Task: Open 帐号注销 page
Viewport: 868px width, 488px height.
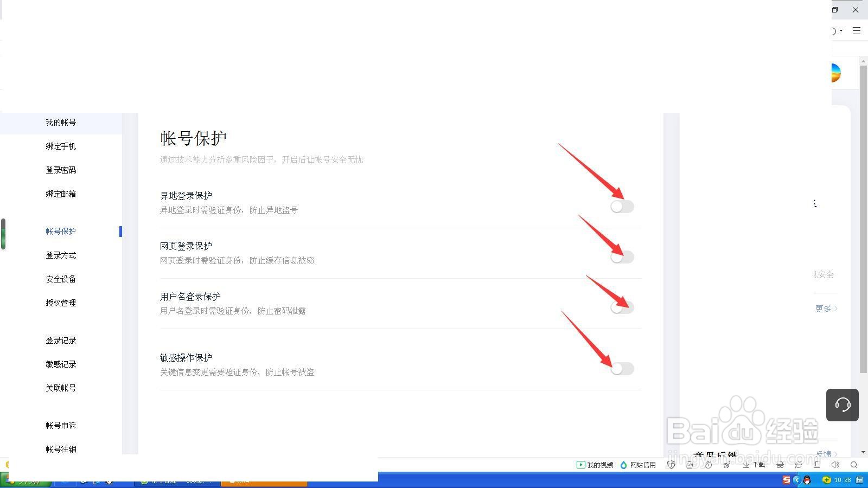Action: pos(61,450)
